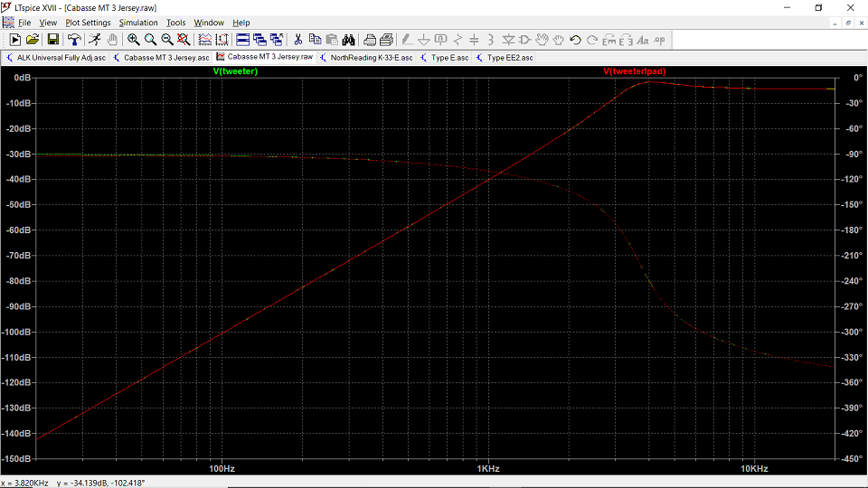This screenshot has width=868, height=488.
Task: Switch to Cabasse MT 3 Jersey.asc tab
Action: tap(162, 58)
